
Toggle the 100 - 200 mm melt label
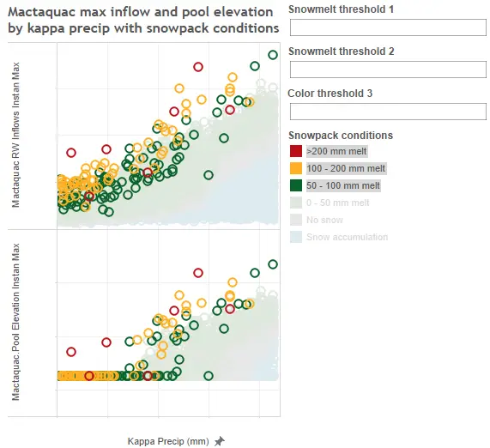(x=346, y=168)
